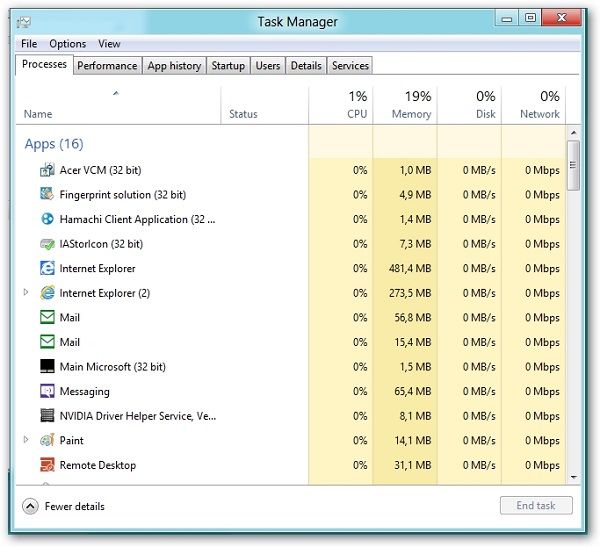Screen dimensions: 600x547
Task: Sort by the CPU column header
Action: coord(356,105)
